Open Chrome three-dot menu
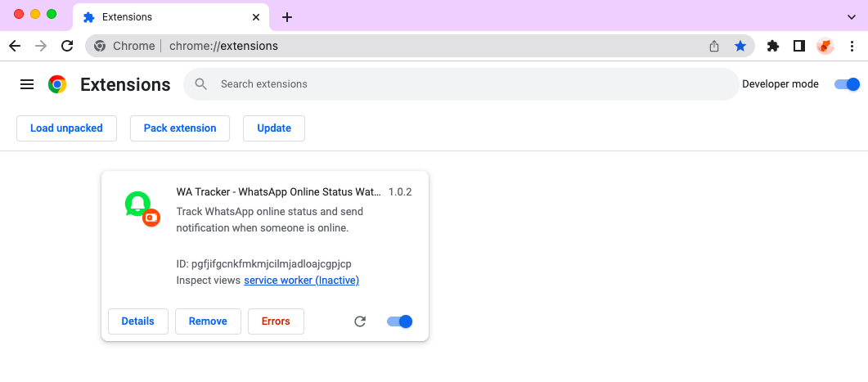Viewport: 868px width, 382px height. [x=852, y=46]
